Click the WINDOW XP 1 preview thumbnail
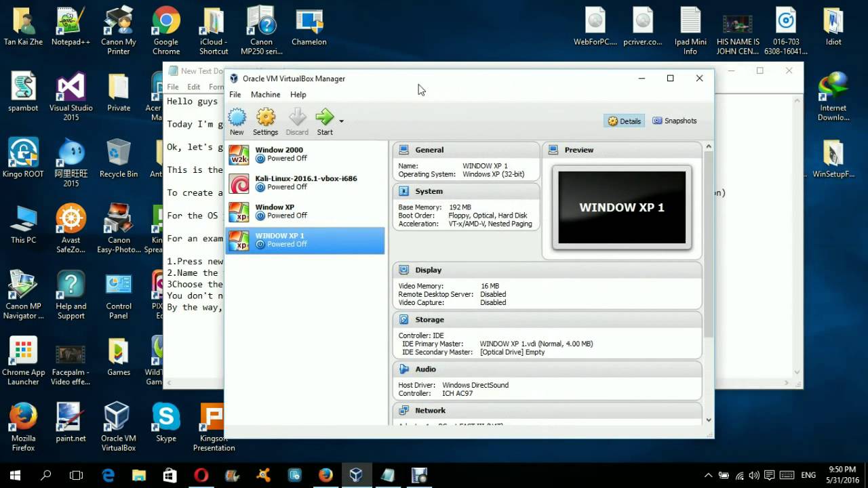This screenshot has width=868, height=488. [x=622, y=207]
